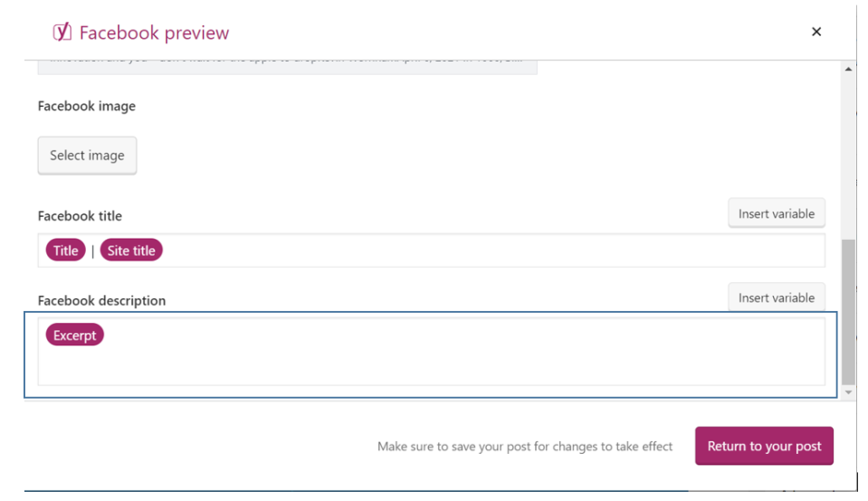Click the scrollbar down arrow

[x=848, y=392]
